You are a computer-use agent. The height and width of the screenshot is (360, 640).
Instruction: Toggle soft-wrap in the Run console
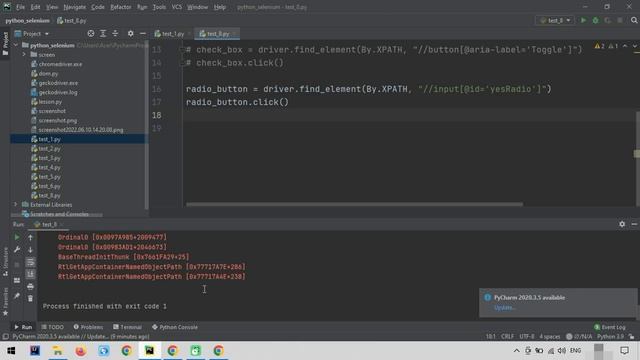tap(30, 262)
